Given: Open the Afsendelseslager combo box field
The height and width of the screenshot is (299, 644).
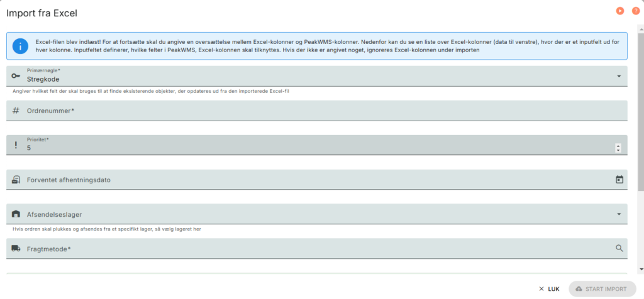Looking at the screenshot, I should [x=317, y=214].
